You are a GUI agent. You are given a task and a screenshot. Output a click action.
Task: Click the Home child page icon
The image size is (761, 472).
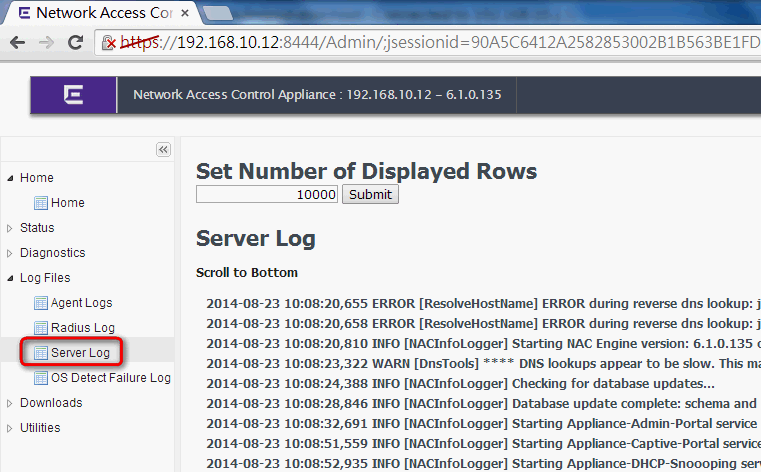(x=41, y=203)
